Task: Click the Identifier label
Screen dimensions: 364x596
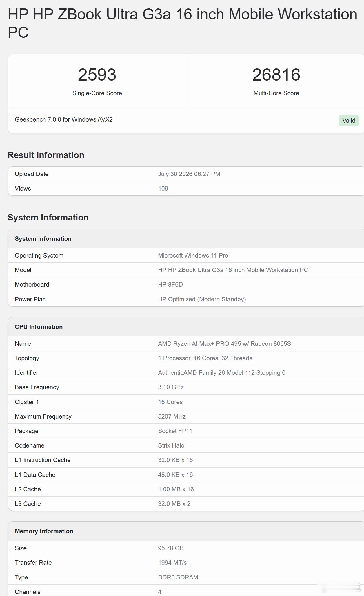Action: tap(26, 373)
